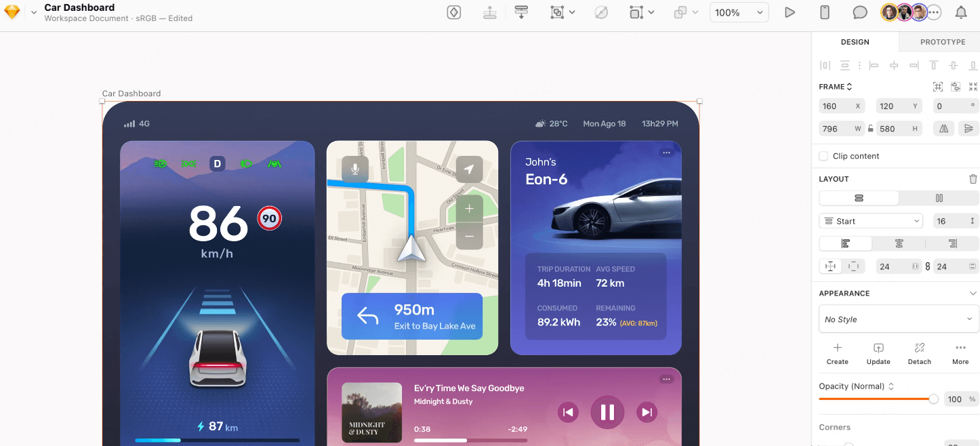This screenshot has width=980, height=446.
Task: Start prototype preview with play icon
Action: (790, 12)
